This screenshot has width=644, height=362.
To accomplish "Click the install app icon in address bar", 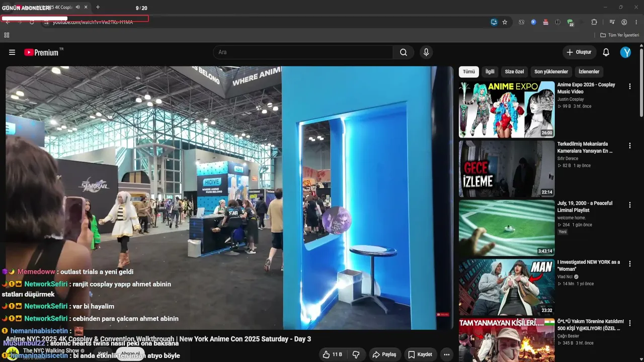I will pyautogui.click(x=494, y=22).
